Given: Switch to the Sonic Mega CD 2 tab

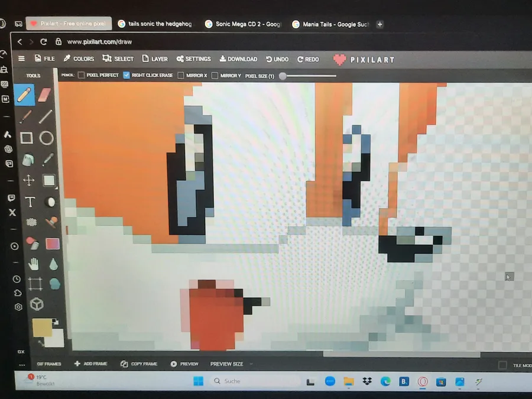Looking at the screenshot, I should point(244,24).
